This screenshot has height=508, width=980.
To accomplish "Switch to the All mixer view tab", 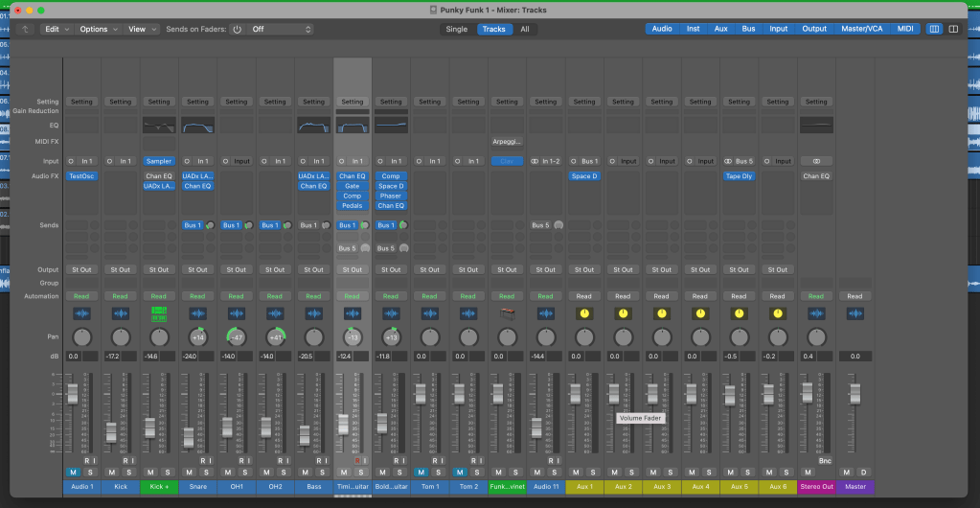I will tap(524, 29).
